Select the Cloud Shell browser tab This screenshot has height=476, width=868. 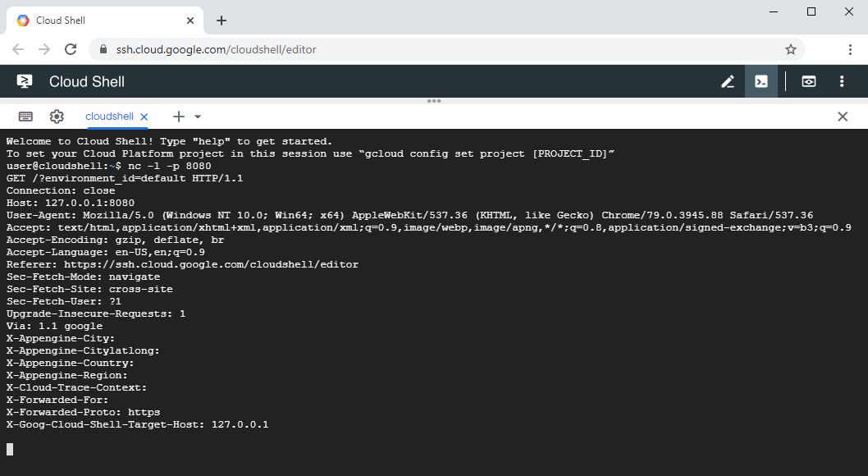[98, 21]
